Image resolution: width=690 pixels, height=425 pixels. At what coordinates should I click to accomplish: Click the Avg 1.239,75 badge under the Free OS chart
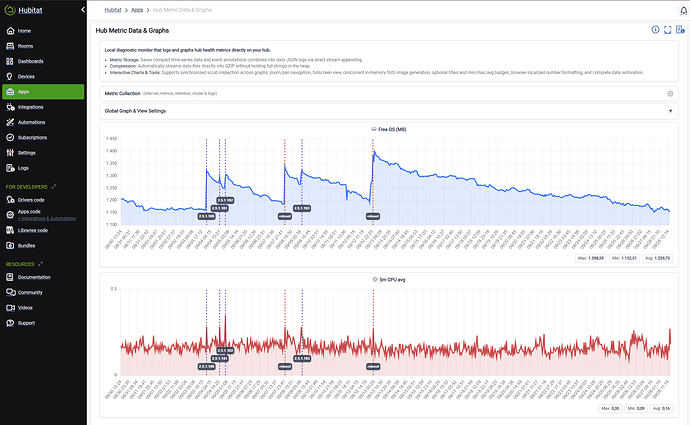point(657,258)
